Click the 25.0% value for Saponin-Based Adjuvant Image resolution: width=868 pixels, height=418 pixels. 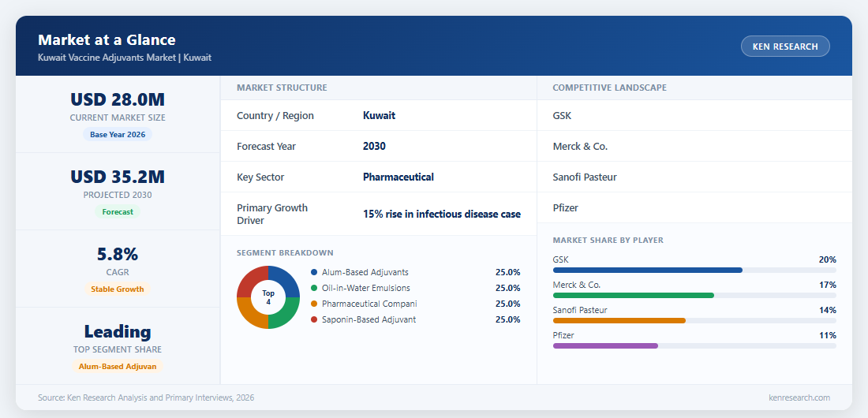[x=507, y=319]
